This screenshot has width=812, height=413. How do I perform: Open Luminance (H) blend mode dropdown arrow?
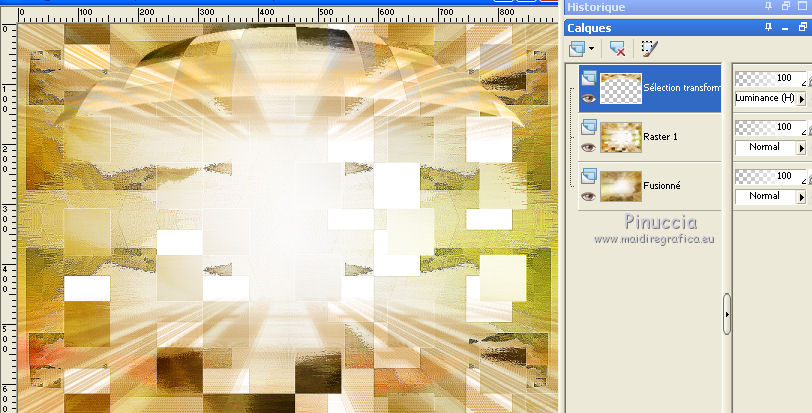coord(802,98)
